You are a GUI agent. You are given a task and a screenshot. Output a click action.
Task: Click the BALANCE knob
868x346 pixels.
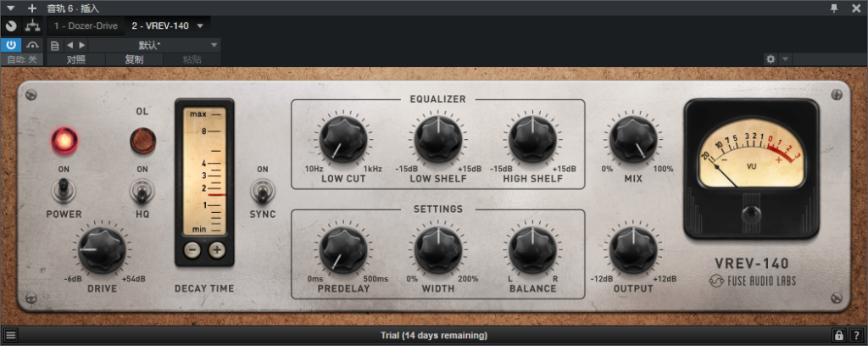point(532,249)
